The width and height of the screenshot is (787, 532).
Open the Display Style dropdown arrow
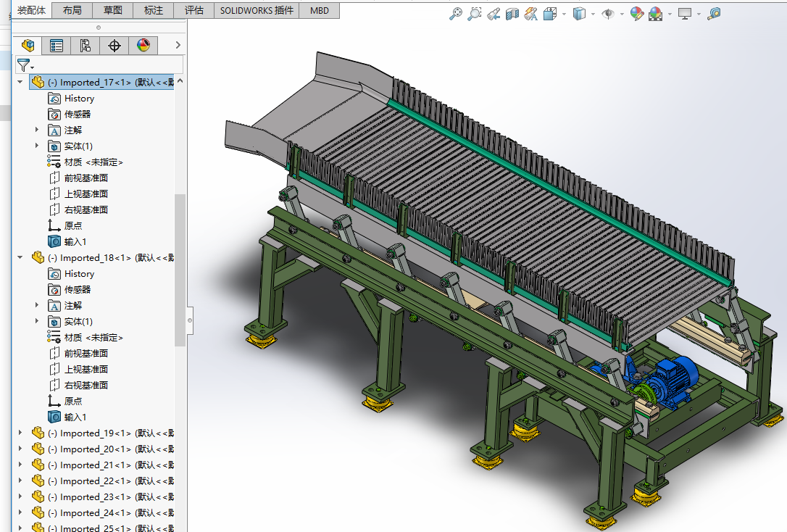click(593, 14)
